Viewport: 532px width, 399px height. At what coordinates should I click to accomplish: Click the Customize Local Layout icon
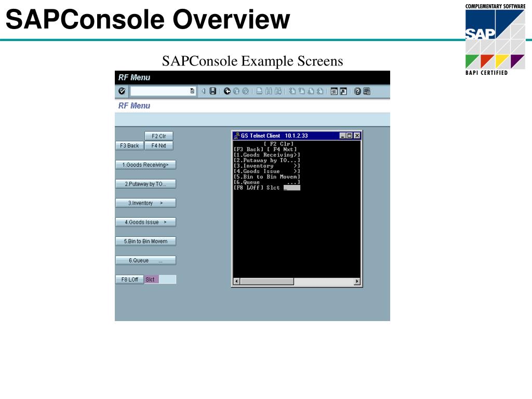pos(367,91)
